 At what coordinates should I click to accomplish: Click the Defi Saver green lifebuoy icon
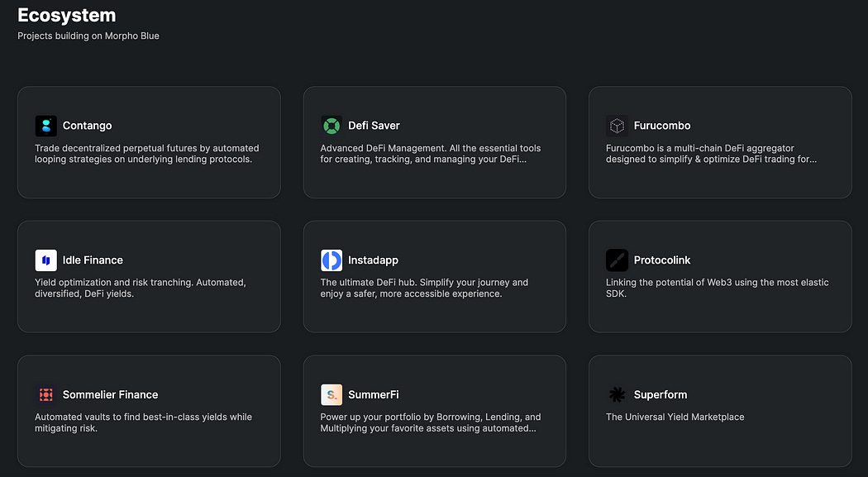point(331,126)
